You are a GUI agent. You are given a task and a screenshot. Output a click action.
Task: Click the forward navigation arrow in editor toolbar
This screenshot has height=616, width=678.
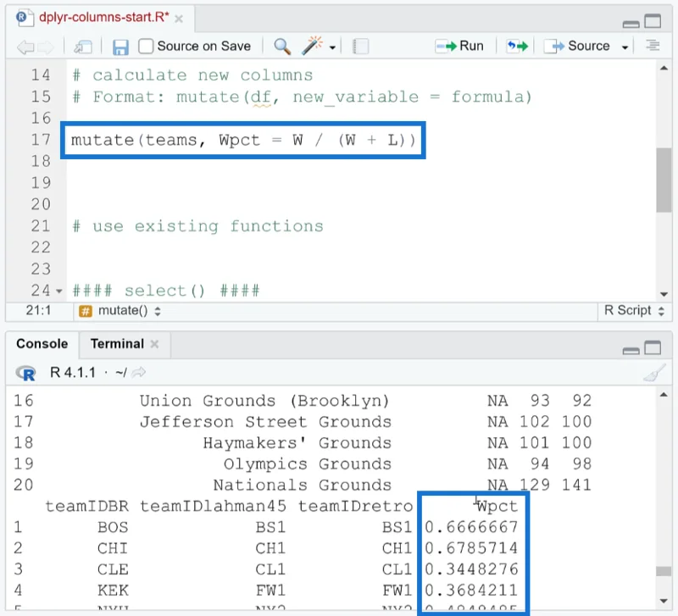(45, 47)
